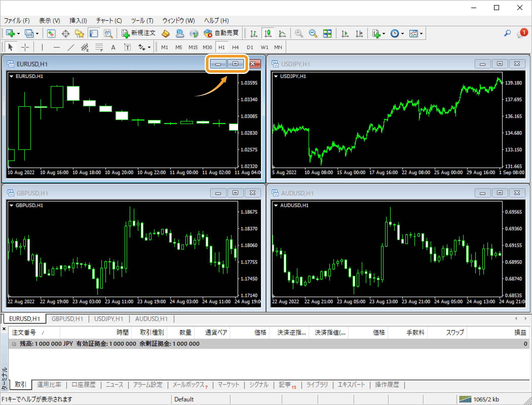532x405 pixels.
Task: Select the Fibonacci retracement tool
Action: (99, 47)
